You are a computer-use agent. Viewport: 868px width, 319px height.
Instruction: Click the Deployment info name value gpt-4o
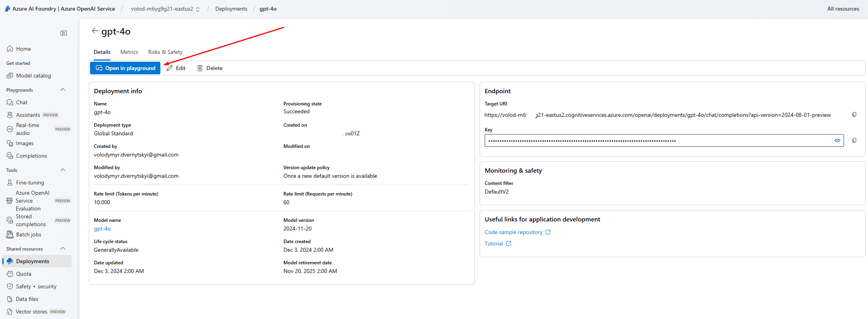pyautogui.click(x=102, y=112)
